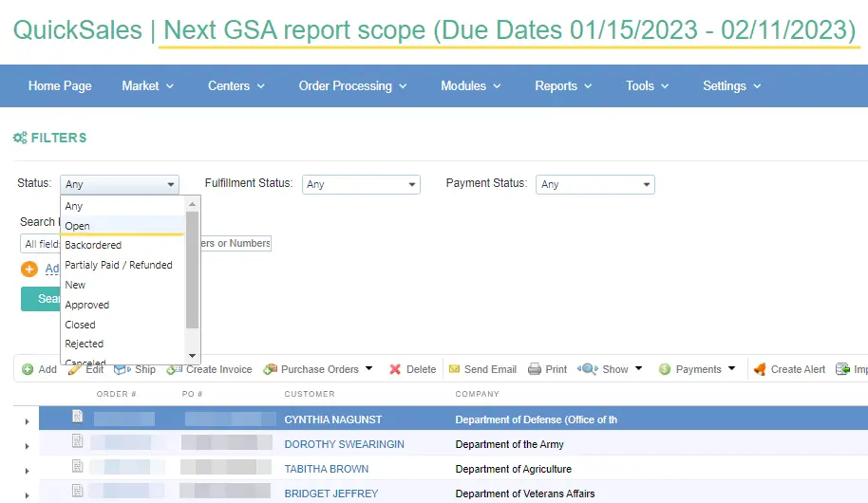Click document icon in CYNTHIA NAGUNST row

point(78,416)
